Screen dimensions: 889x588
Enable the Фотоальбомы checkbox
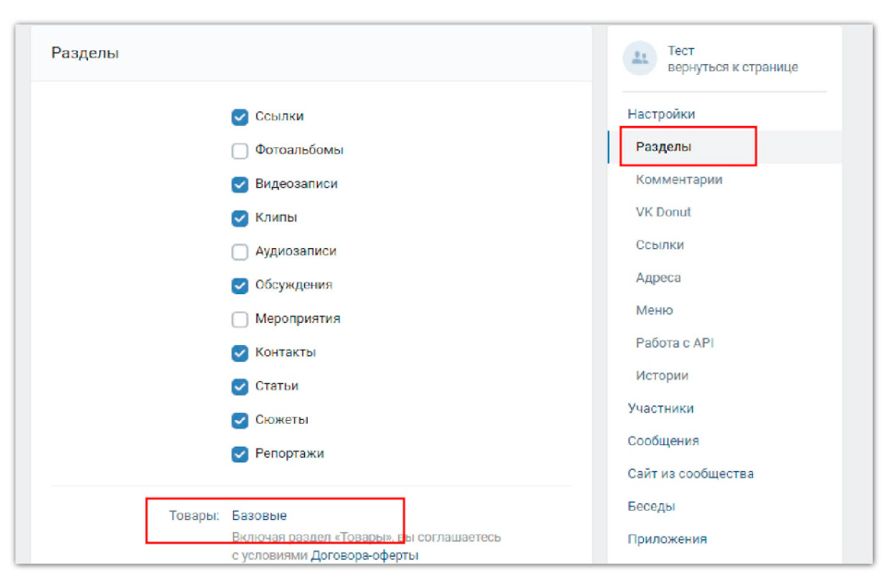point(240,150)
